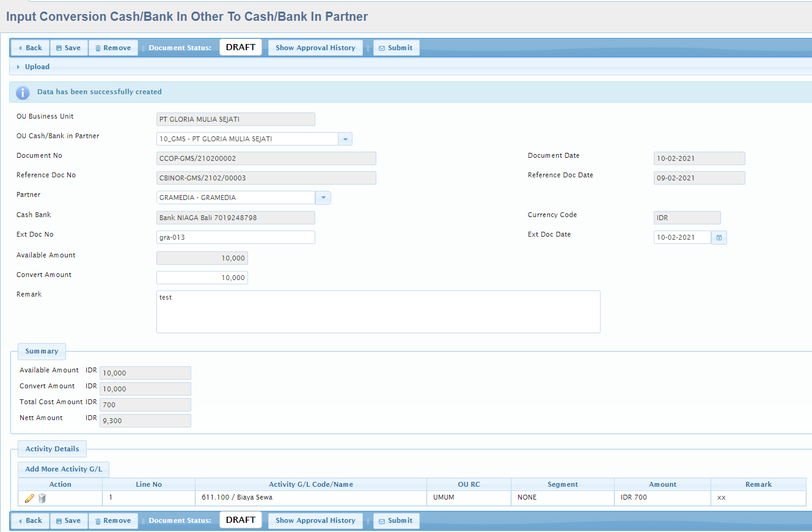This screenshot has height=532, width=812.
Task: Click the trash delete icon for line 1
Action: coord(42,498)
